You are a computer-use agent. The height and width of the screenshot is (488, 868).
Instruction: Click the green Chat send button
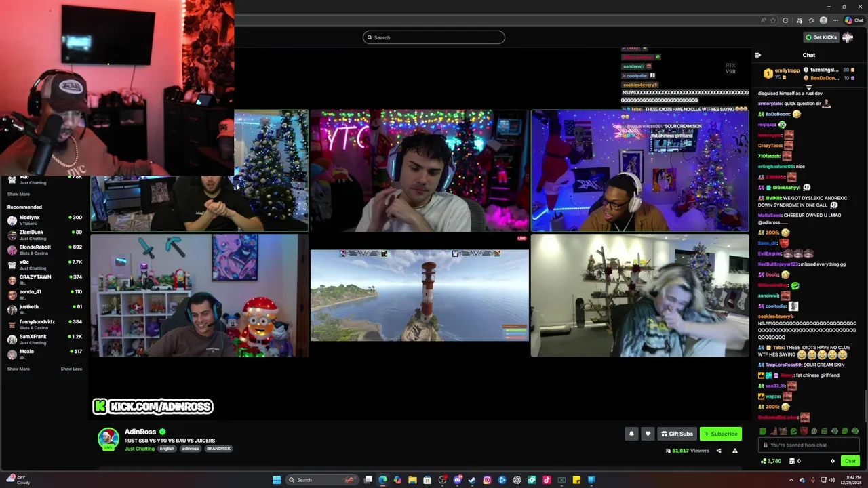pos(850,461)
